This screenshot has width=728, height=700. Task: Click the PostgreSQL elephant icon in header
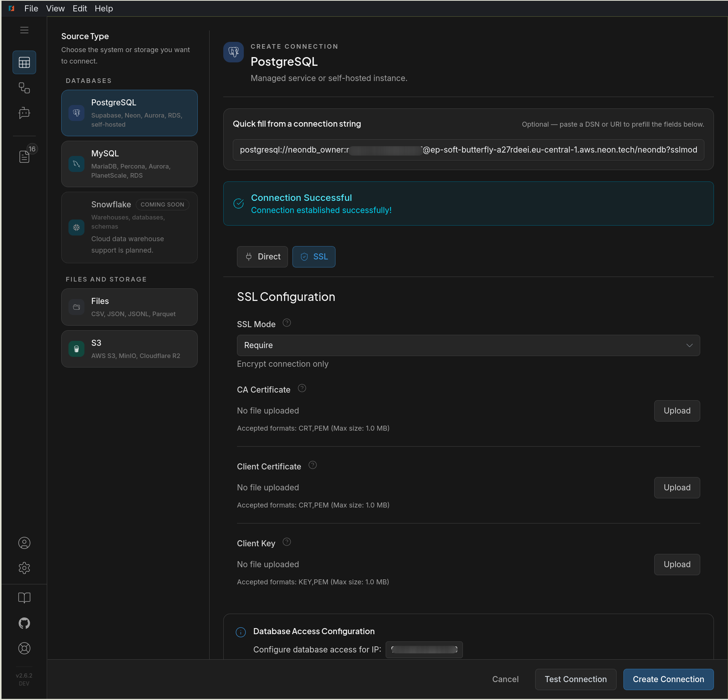pyautogui.click(x=234, y=52)
